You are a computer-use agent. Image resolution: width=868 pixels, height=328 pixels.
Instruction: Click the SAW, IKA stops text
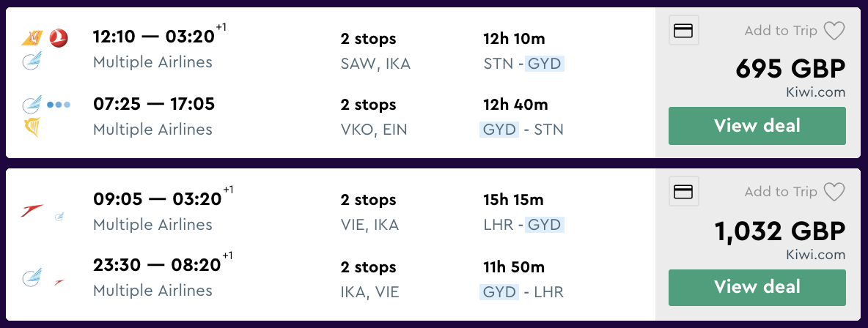coord(375,64)
